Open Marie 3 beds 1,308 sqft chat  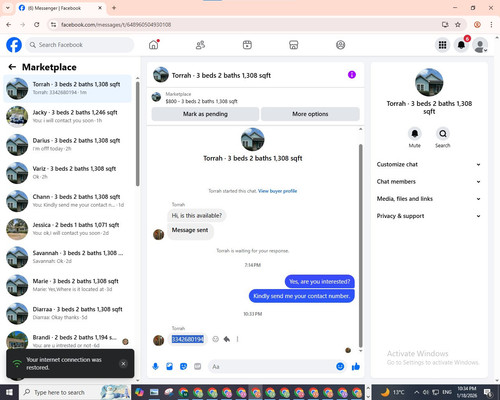68,285
